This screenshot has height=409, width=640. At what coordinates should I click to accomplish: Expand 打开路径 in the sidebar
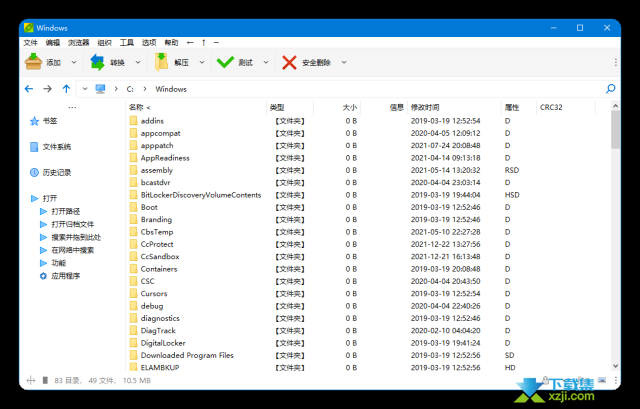pos(43,211)
